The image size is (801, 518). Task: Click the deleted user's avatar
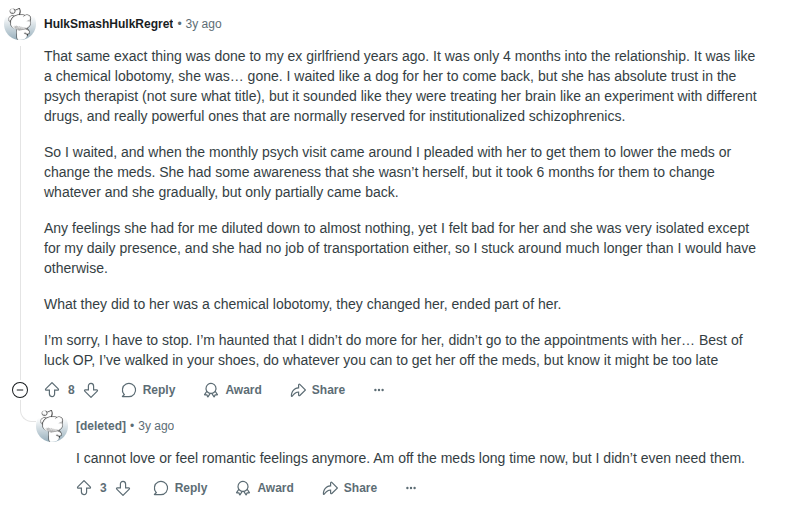click(53, 426)
